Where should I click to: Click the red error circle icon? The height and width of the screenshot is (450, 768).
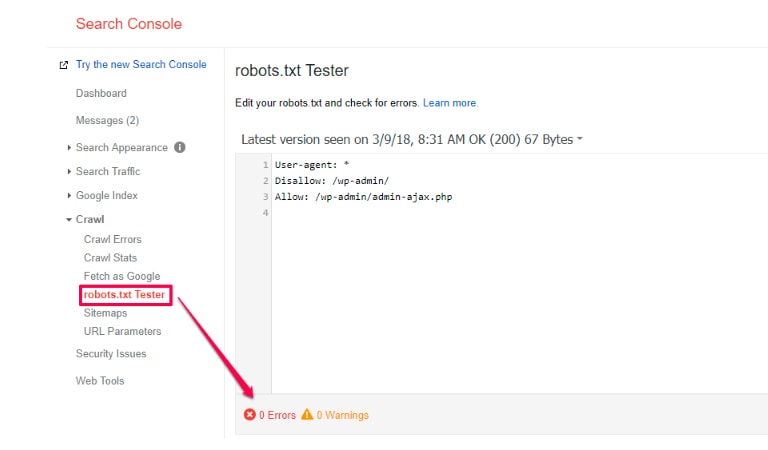click(250, 415)
